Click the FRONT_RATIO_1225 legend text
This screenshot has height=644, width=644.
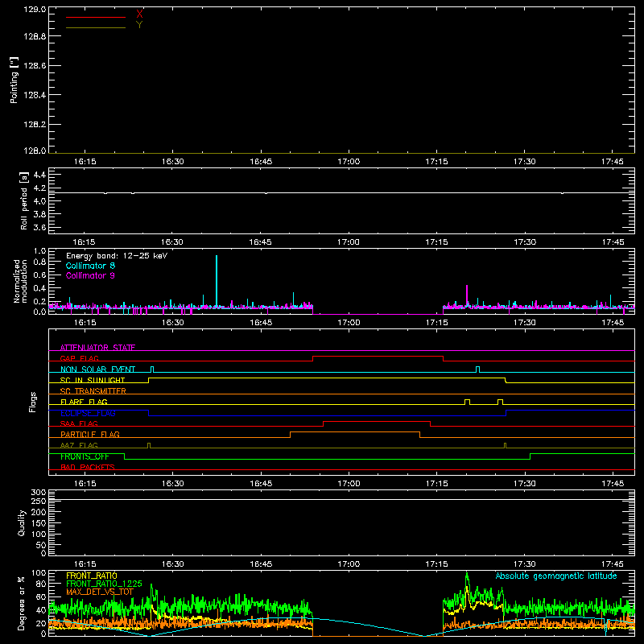pos(104,584)
